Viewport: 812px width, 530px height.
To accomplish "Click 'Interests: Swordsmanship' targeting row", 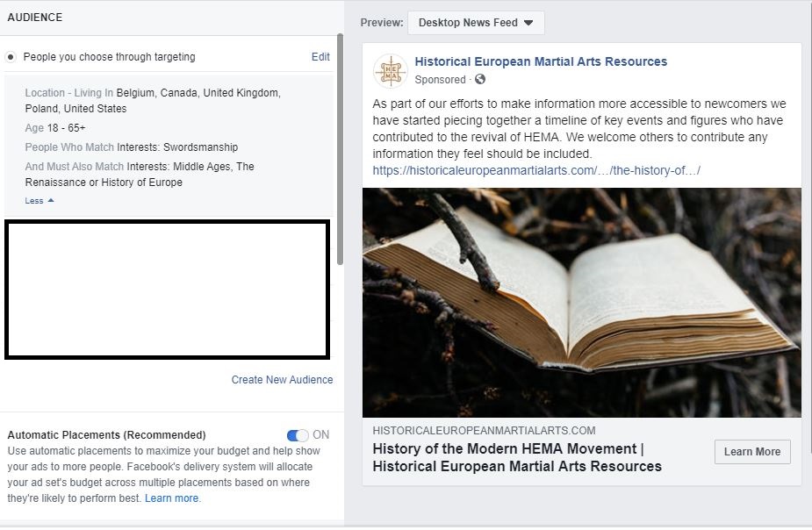I will [132, 147].
